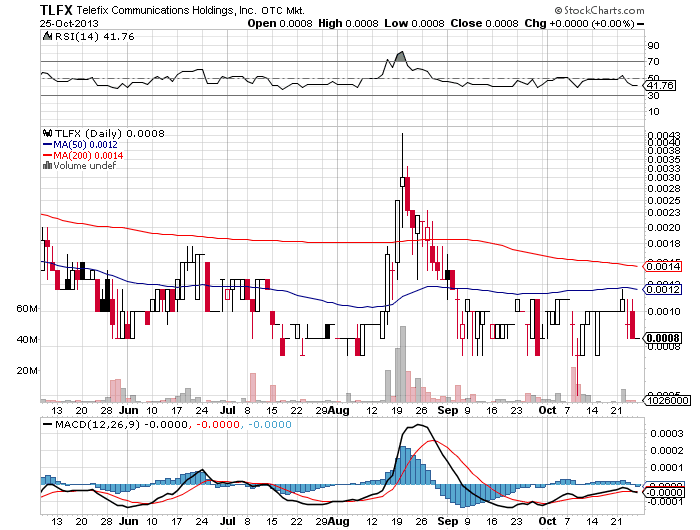The image size is (700, 530).
Task: Click Aug on the price chart date axis
Action: tap(339, 410)
